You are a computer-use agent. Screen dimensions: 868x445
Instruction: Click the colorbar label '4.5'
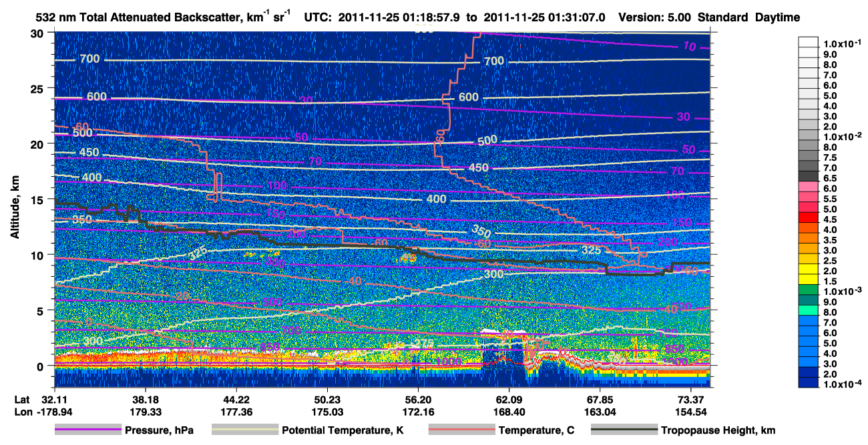(x=829, y=219)
